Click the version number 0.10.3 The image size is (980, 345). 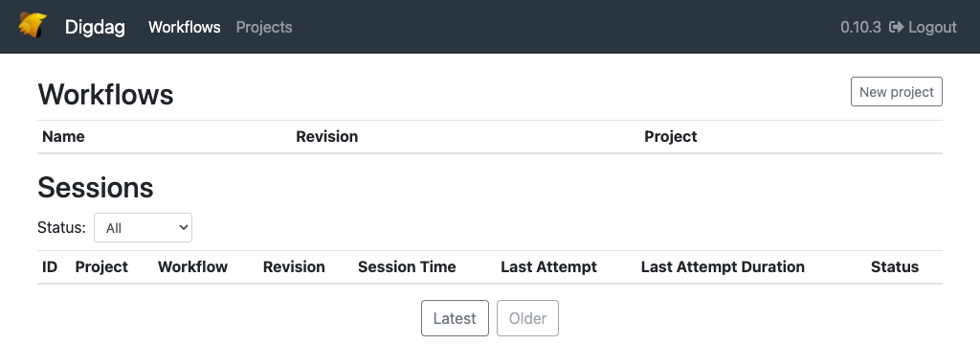860,27
